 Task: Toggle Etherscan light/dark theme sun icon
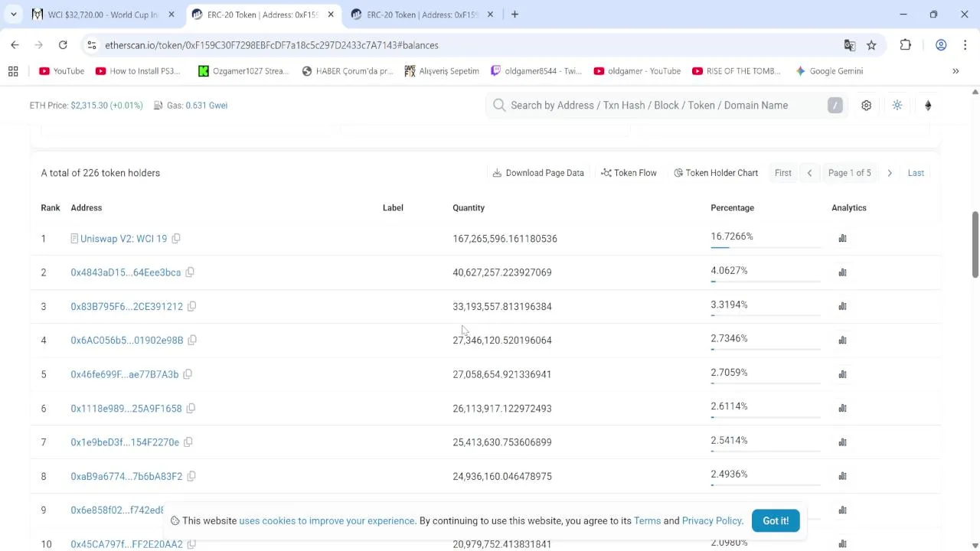(x=897, y=106)
